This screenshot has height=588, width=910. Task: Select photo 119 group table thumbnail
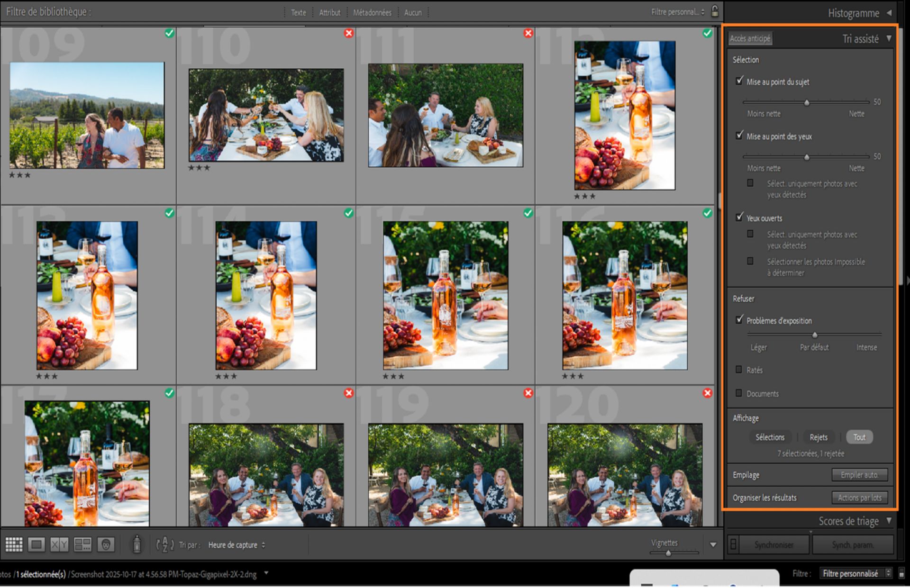pyautogui.click(x=446, y=475)
